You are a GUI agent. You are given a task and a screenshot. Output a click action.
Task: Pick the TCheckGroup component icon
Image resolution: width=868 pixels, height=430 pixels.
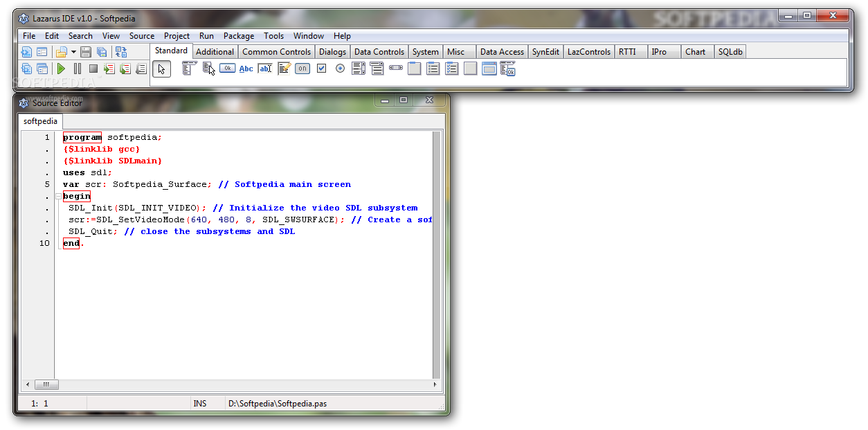coord(452,68)
